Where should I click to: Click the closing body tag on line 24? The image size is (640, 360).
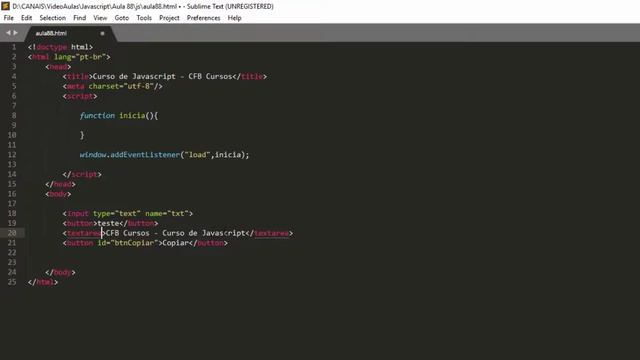click(x=60, y=272)
